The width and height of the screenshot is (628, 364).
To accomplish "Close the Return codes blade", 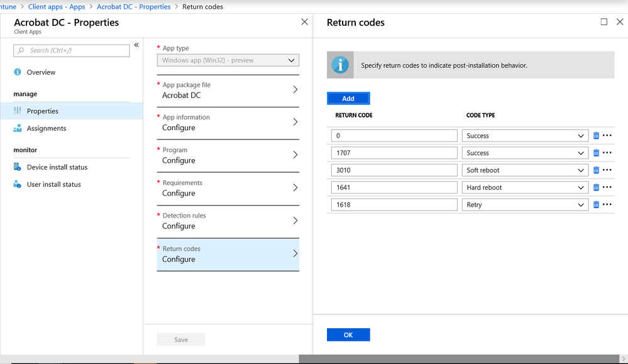I will pyautogui.click(x=620, y=21).
